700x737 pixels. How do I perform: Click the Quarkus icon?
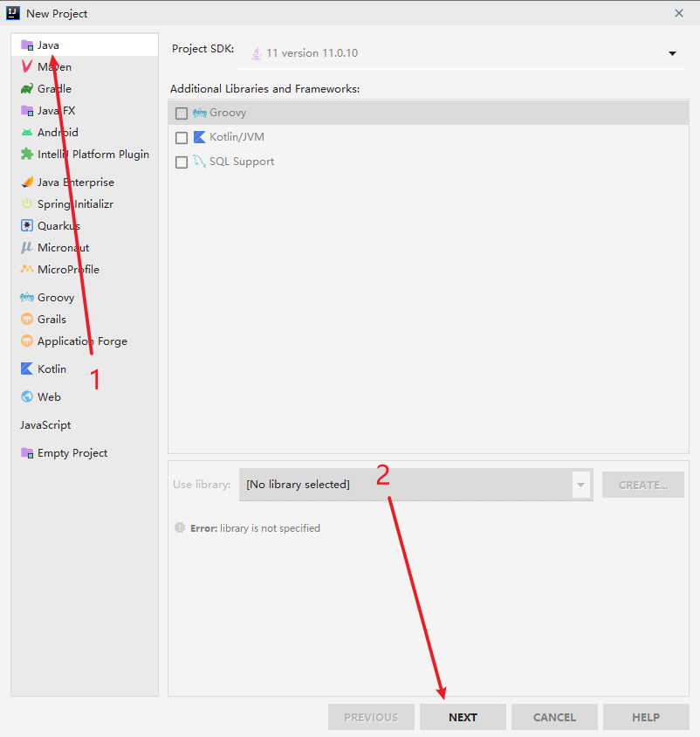[x=27, y=225]
